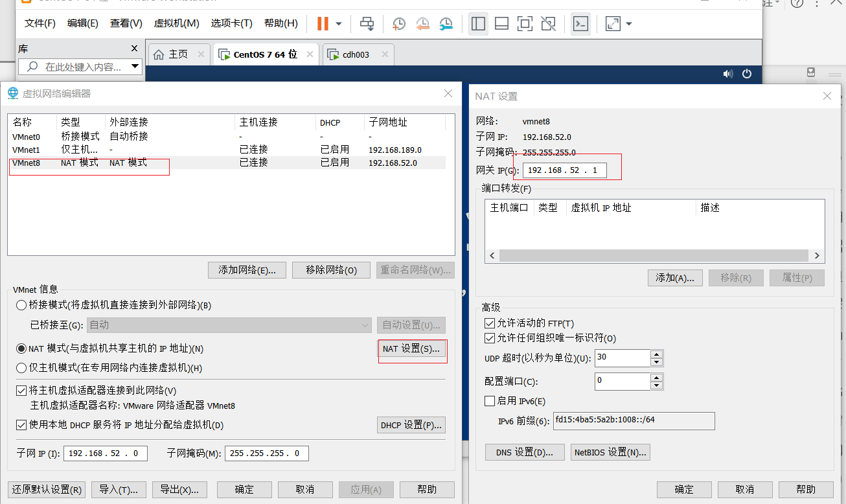The image size is (846, 504).
Task: Select 桥接模式 radio button
Action: 21,305
